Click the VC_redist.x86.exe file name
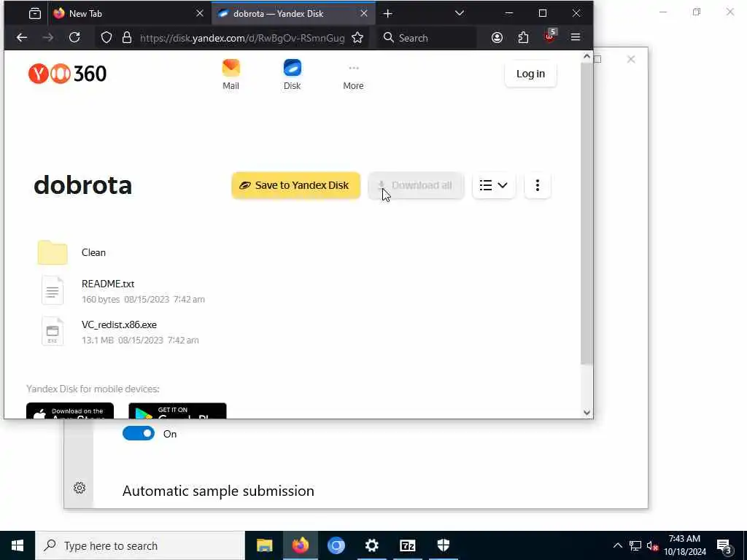This screenshot has height=560, width=747. (119, 324)
